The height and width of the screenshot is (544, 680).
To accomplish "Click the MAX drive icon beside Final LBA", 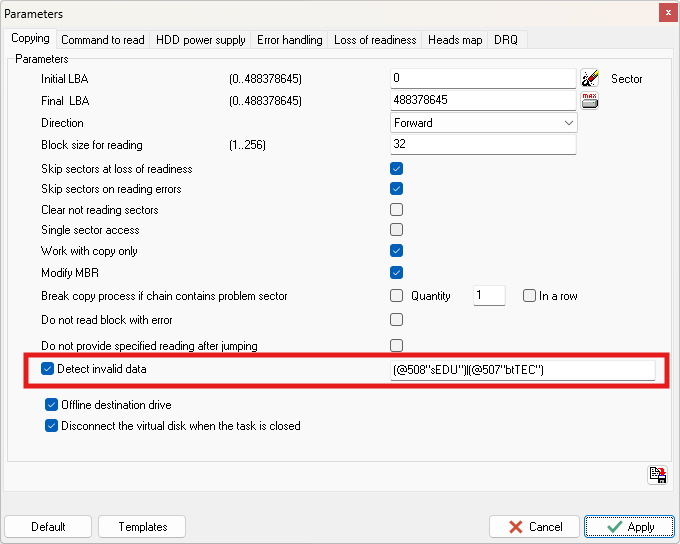I will (x=589, y=100).
